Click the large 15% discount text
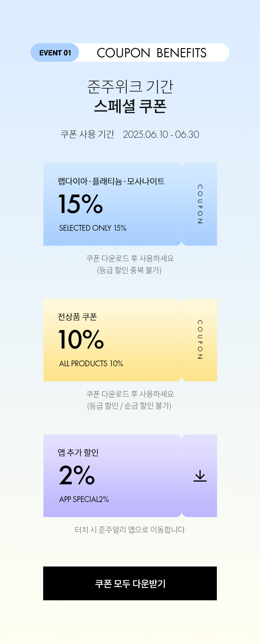The width and height of the screenshot is (260, 644). (81, 204)
